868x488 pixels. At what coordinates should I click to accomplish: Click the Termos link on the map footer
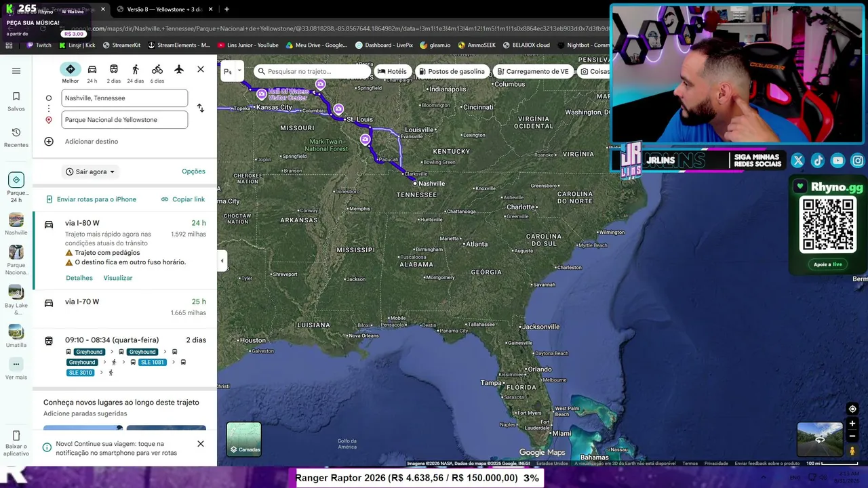(x=690, y=464)
